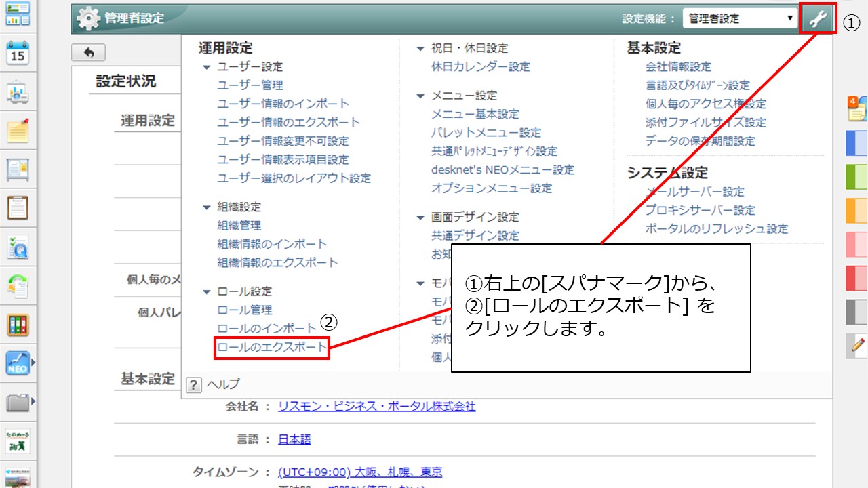Collapse the ロール設定 section
The image size is (868, 488).
pos(207,291)
